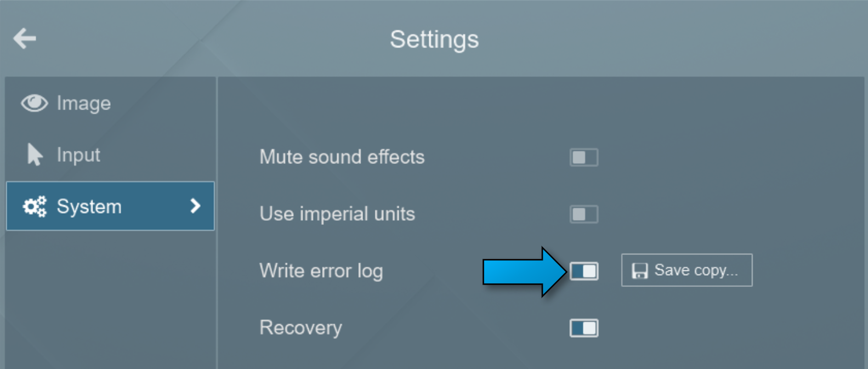868x369 pixels.
Task: Select the Image settings icon in sidebar
Action: [34, 103]
